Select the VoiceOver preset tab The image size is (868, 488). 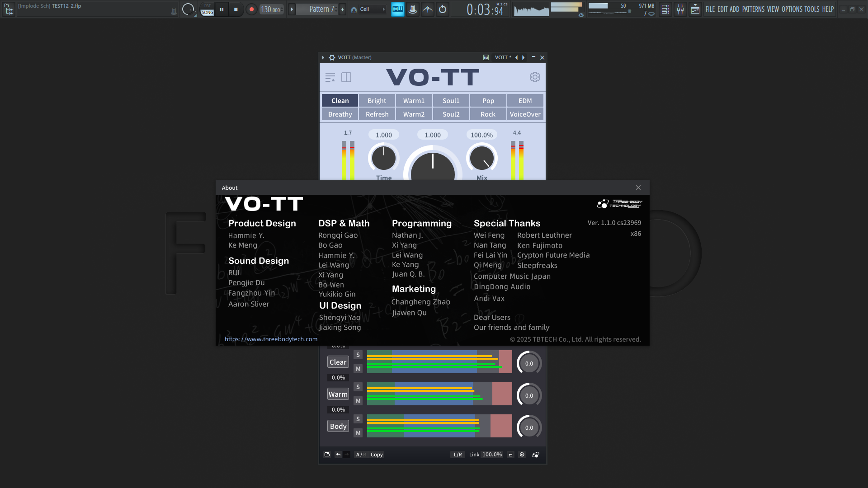[525, 114]
